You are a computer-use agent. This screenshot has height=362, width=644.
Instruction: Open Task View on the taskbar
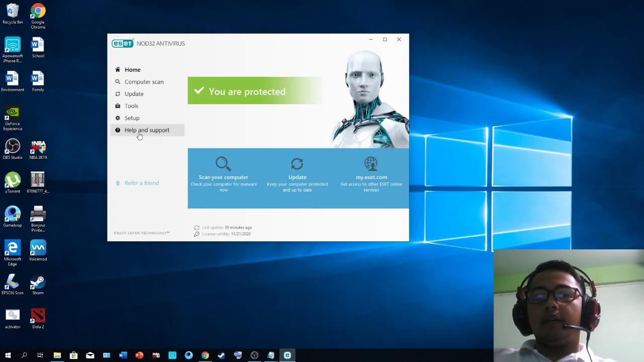point(40,355)
